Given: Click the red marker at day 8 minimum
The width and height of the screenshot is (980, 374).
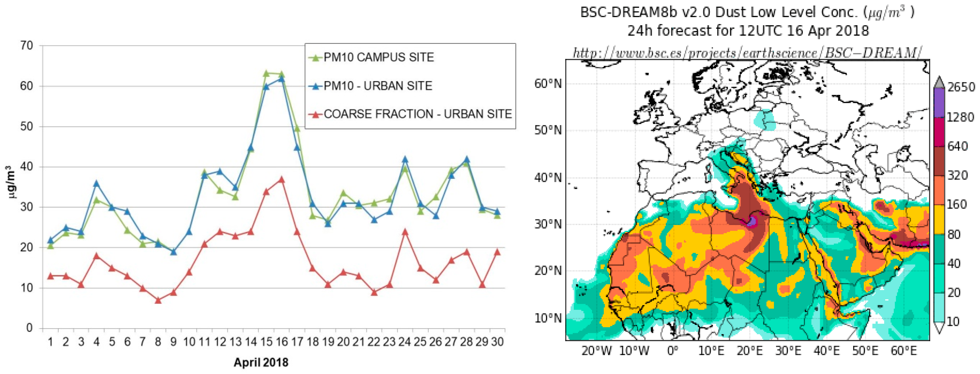Looking at the screenshot, I should (158, 300).
